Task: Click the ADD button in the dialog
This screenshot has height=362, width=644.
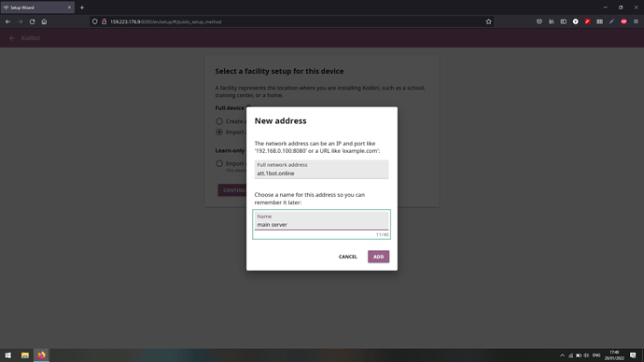Action: 378,257
